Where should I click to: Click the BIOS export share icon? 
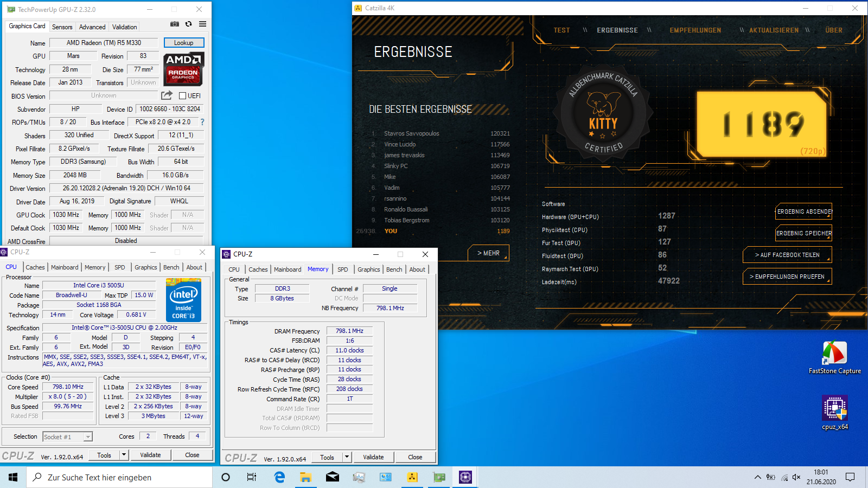(167, 95)
